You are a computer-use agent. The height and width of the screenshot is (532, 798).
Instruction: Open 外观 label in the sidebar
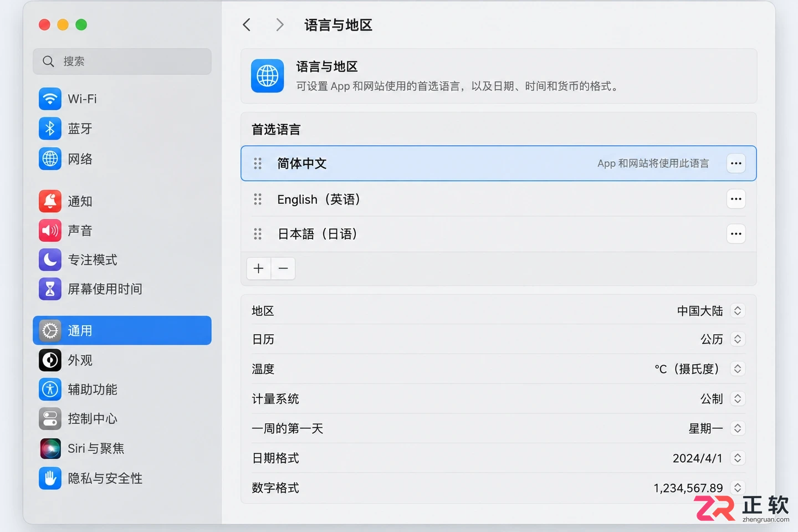click(80, 360)
